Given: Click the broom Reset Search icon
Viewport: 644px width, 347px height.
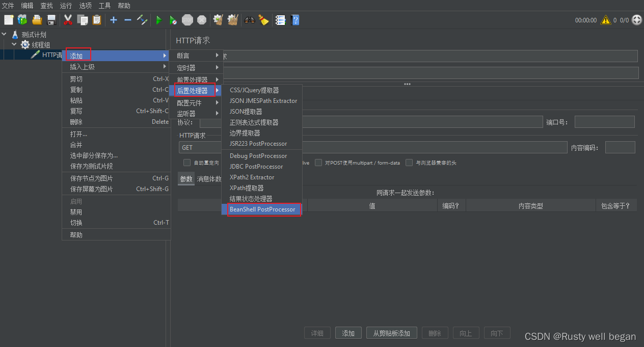Looking at the screenshot, I should pyautogui.click(x=263, y=20).
